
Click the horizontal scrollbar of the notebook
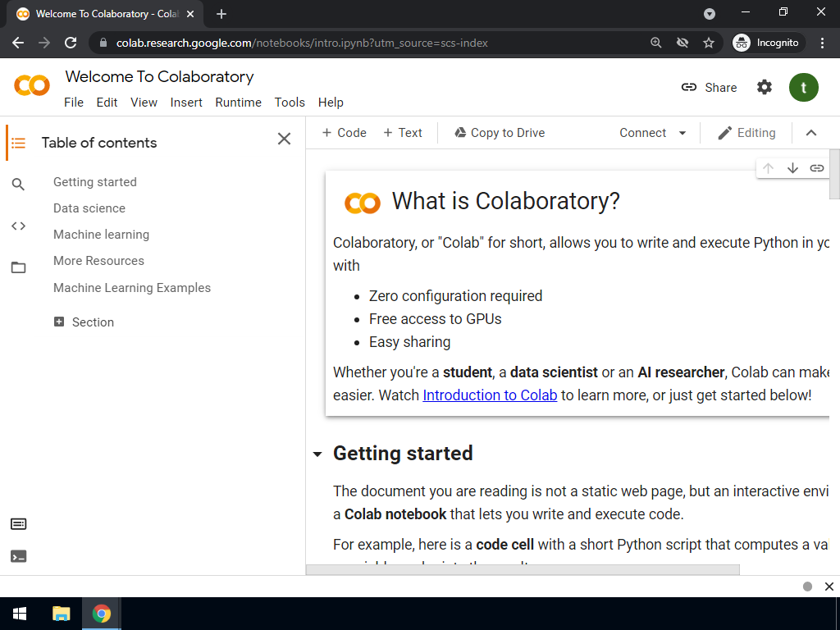[x=523, y=569]
